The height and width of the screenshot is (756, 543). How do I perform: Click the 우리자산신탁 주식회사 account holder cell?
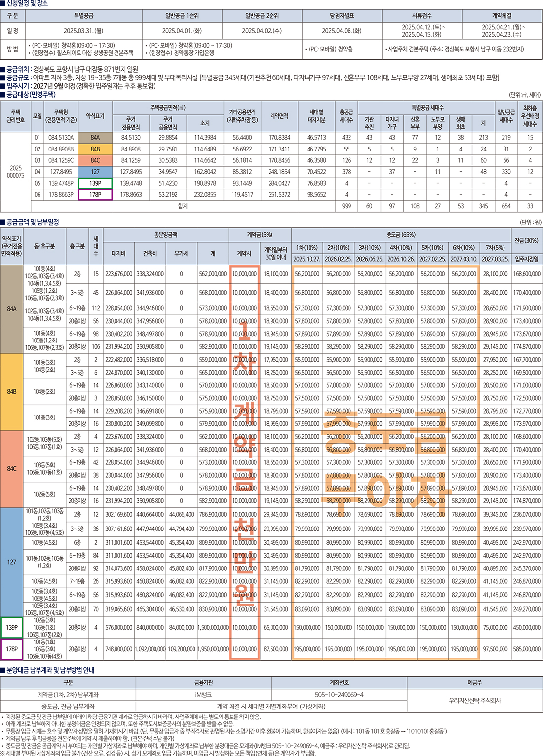[474, 700]
